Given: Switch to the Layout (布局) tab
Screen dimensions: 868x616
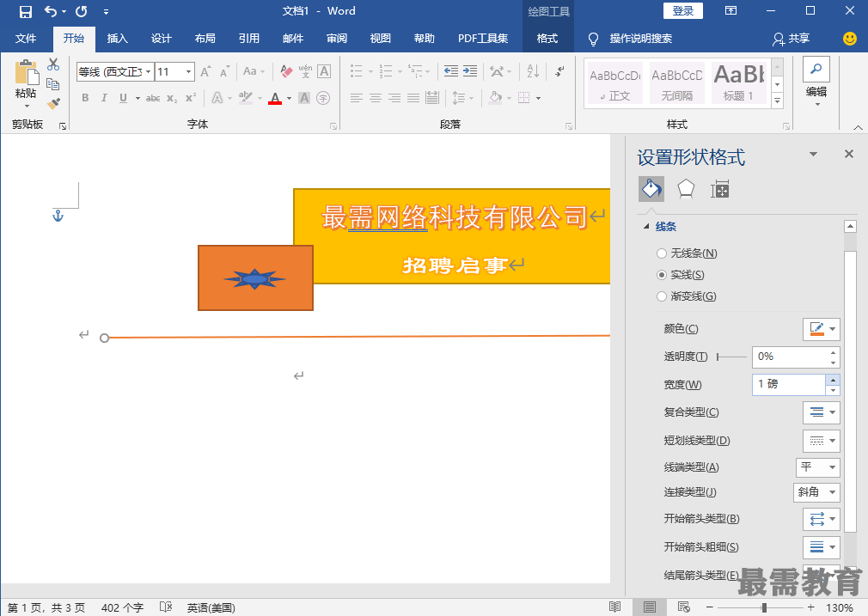Looking at the screenshot, I should coord(205,39).
